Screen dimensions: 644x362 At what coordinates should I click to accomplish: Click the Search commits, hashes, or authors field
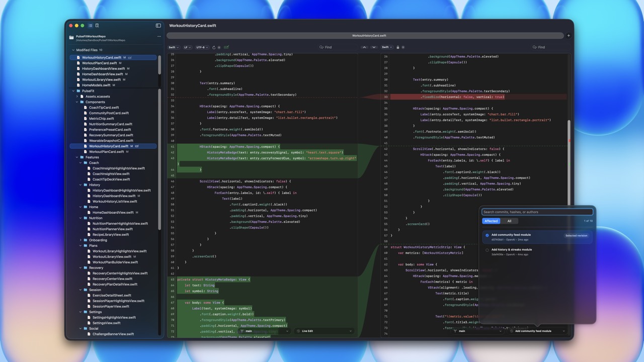(537, 212)
